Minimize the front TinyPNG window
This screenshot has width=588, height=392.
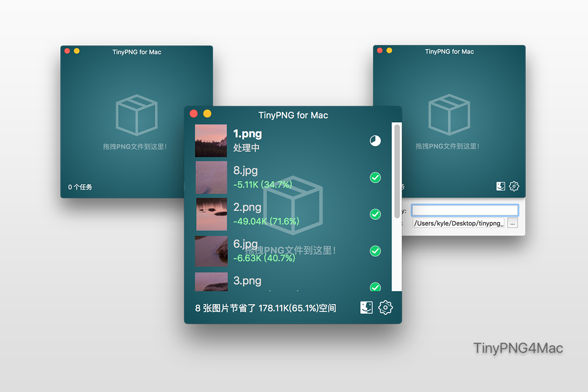[207, 113]
